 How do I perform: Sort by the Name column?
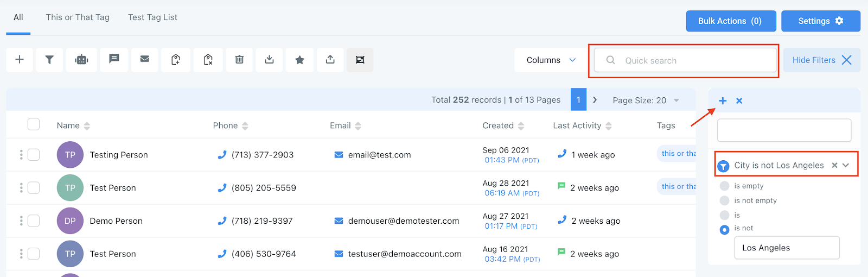[87, 126]
